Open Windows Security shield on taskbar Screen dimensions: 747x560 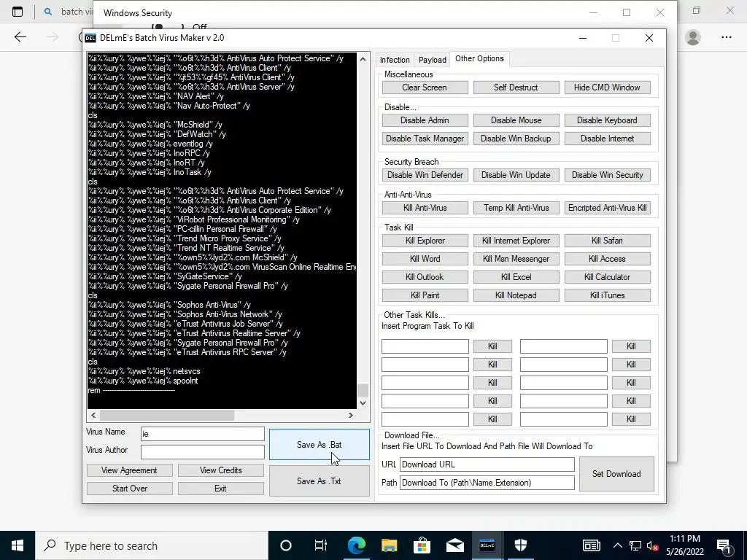click(x=520, y=545)
